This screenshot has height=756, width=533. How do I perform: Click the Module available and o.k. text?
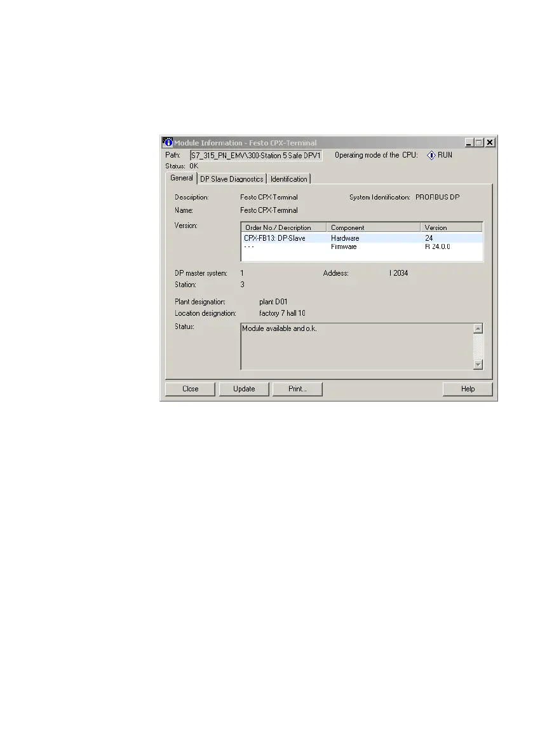click(x=280, y=328)
